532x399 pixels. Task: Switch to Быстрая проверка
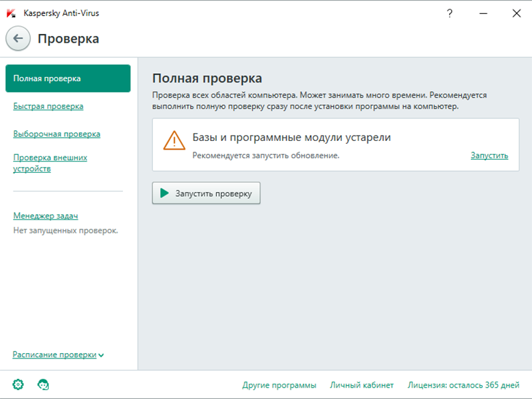(x=48, y=106)
